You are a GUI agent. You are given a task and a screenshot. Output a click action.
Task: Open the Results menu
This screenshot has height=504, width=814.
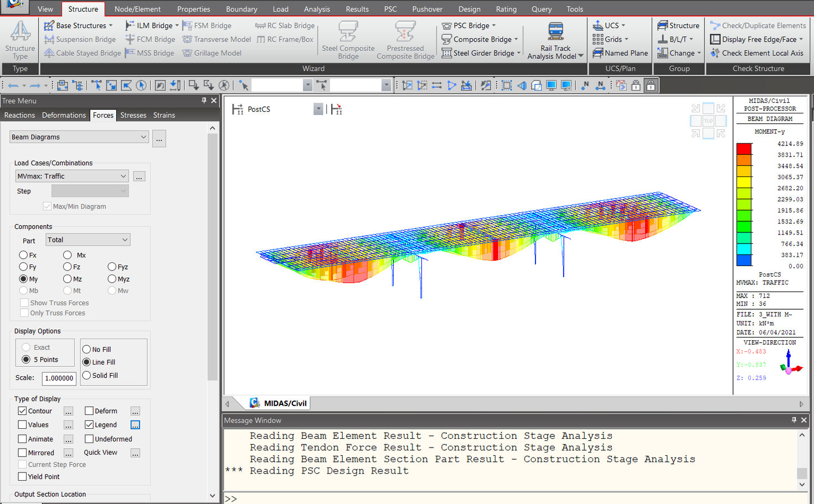[x=357, y=9]
